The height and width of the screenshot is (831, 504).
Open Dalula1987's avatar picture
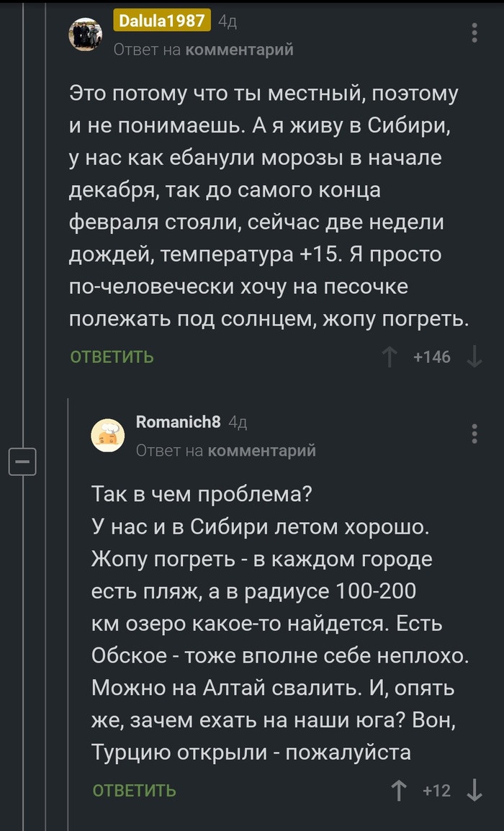pos(86,33)
